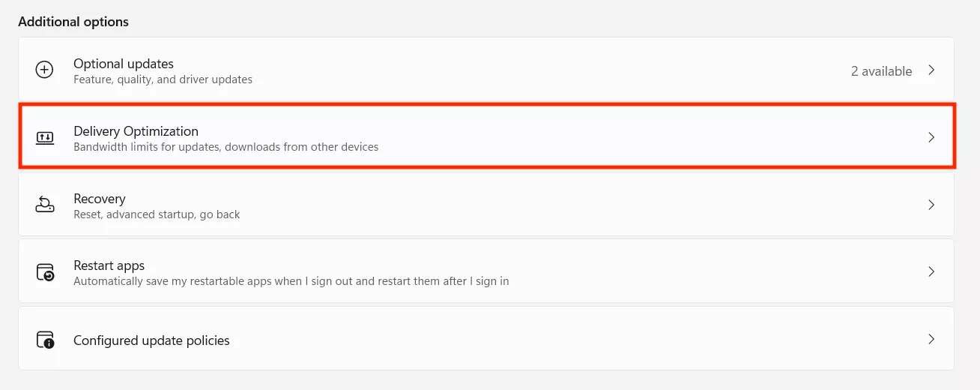Click 'Reset, advanced startup, go back' text
The height and width of the screenshot is (390, 980).
157,214
